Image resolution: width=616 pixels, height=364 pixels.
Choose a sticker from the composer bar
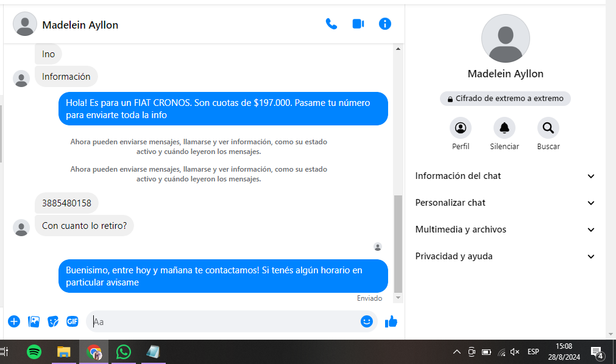tap(53, 321)
